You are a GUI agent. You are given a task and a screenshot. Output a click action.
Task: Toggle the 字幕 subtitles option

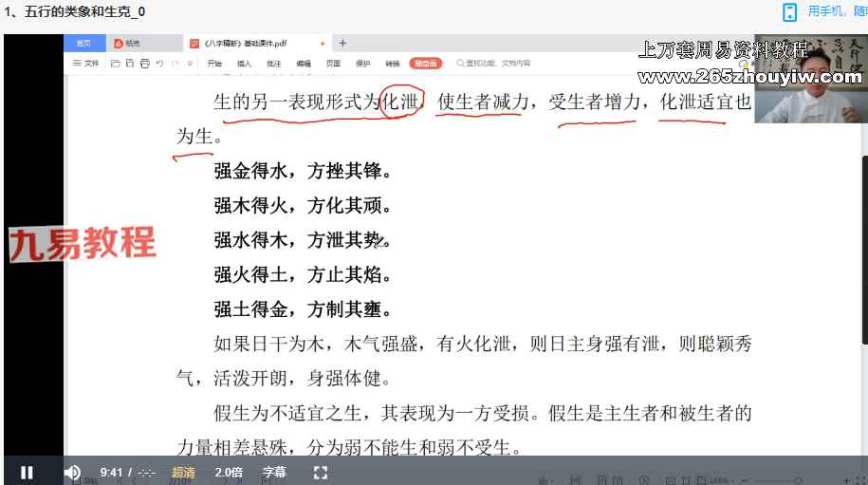pyautogui.click(x=274, y=473)
